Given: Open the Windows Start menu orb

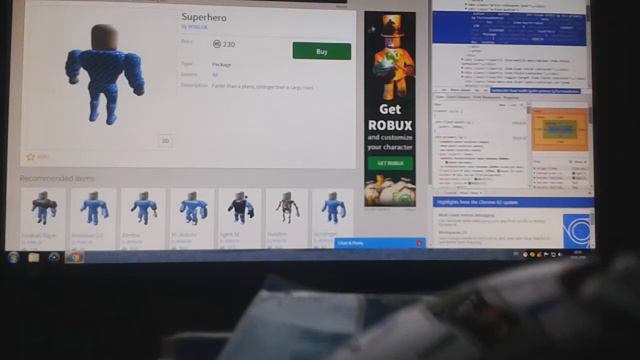Looking at the screenshot, I should [13, 257].
